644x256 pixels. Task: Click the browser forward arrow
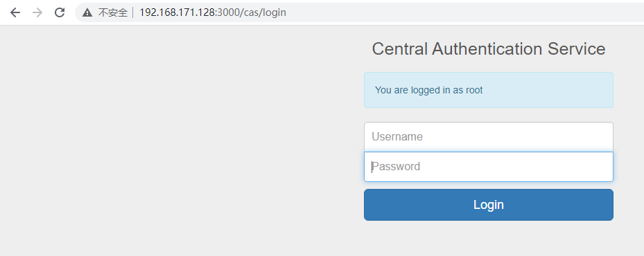click(37, 12)
